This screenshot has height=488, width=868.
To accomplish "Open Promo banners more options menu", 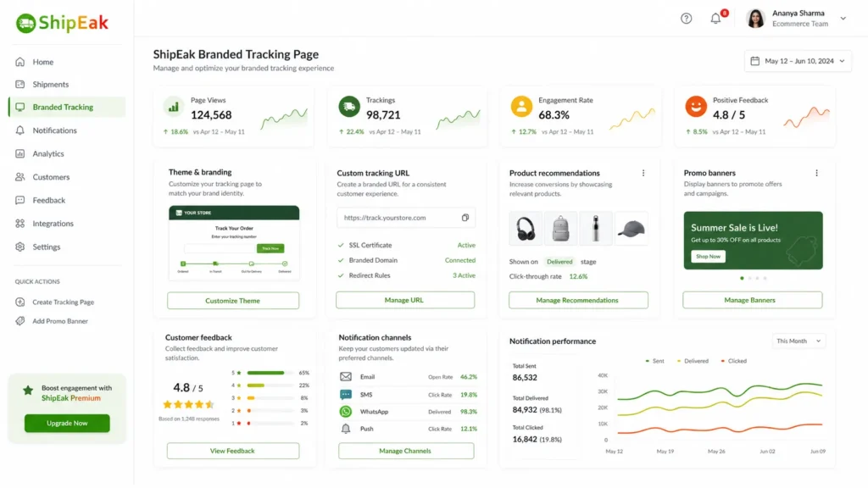I will [x=816, y=173].
